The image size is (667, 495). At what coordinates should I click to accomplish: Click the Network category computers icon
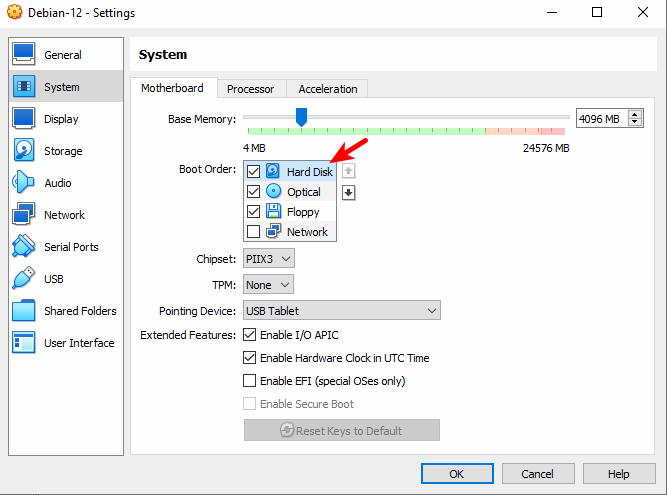click(x=23, y=214)
